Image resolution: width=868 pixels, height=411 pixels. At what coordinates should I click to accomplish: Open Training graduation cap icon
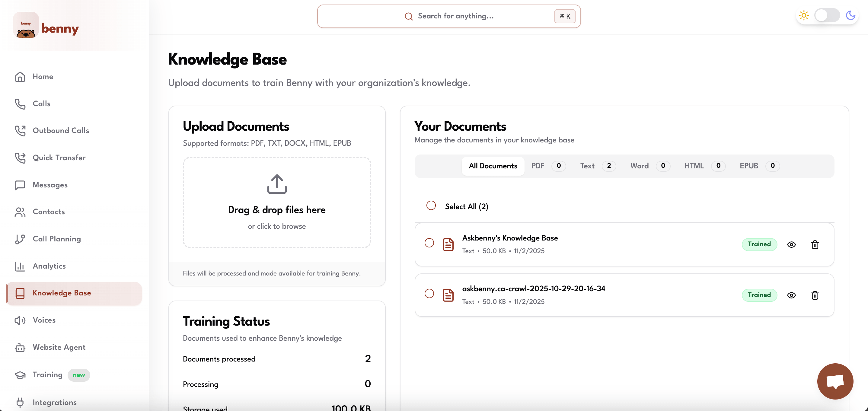coord(20,375)
